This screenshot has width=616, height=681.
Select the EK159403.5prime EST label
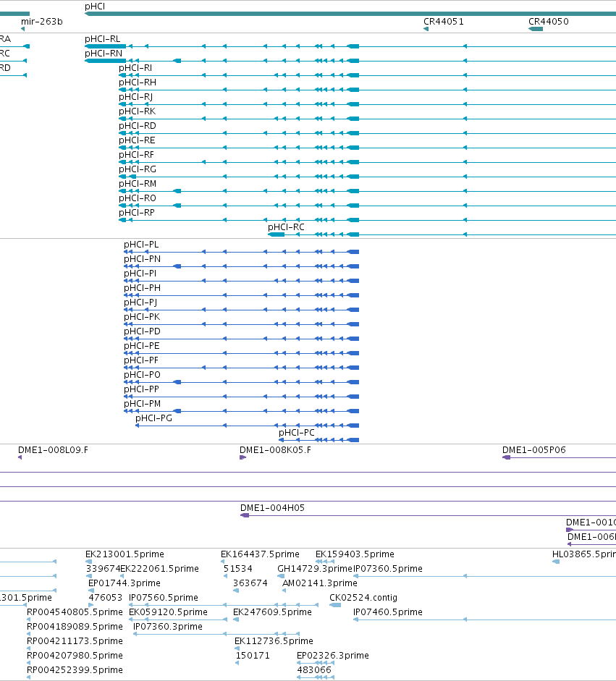[x=355, y=554]
